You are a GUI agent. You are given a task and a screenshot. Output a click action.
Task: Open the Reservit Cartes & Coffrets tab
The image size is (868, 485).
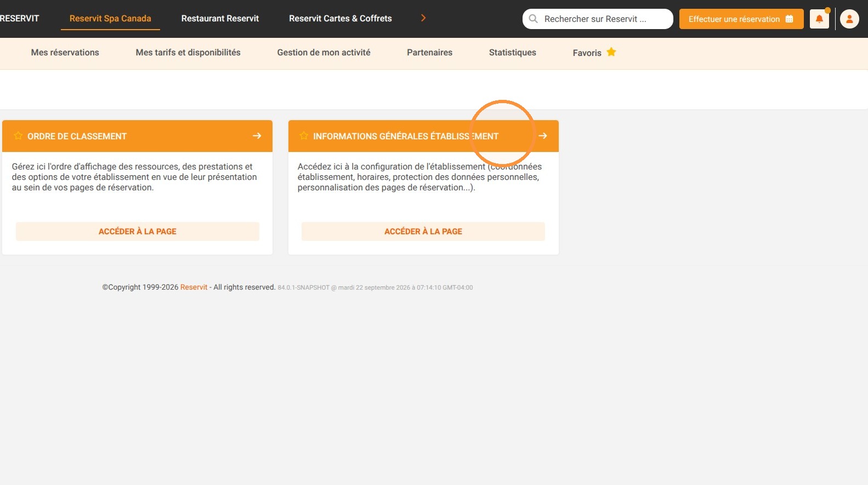tap(341, 19)
